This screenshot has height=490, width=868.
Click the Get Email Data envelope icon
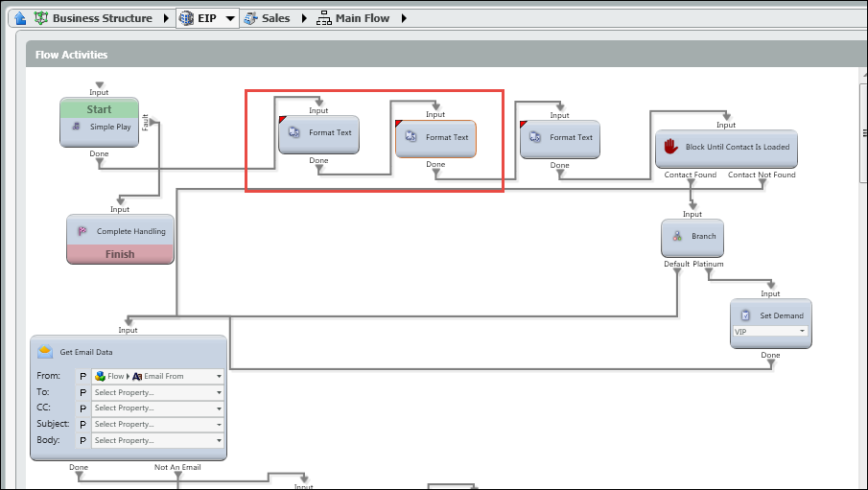45,352
